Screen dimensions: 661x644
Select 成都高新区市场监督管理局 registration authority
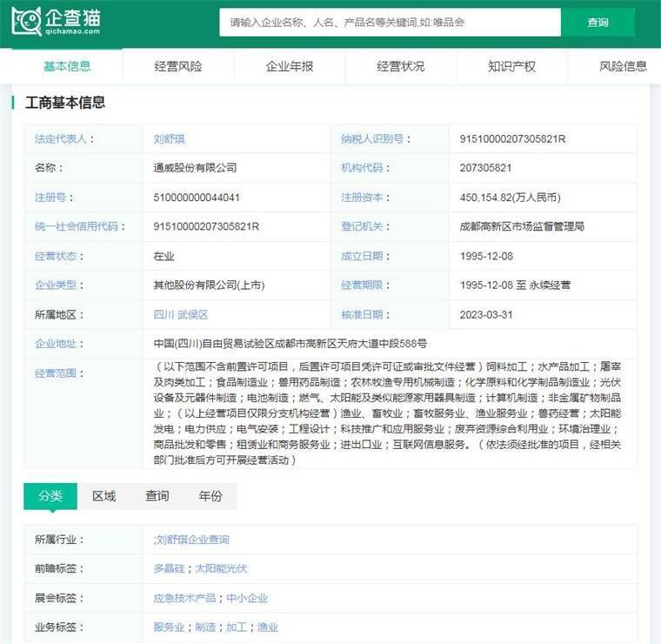[522, 226]
